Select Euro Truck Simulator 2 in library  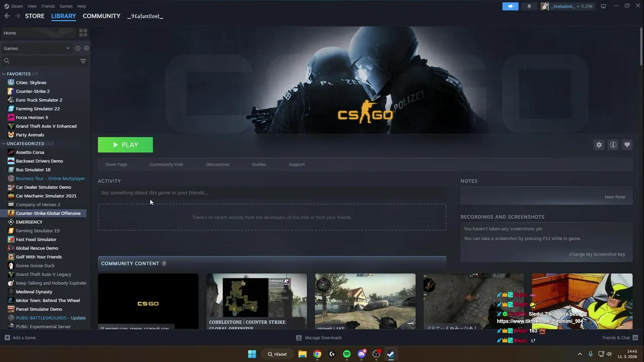[39, 100]
